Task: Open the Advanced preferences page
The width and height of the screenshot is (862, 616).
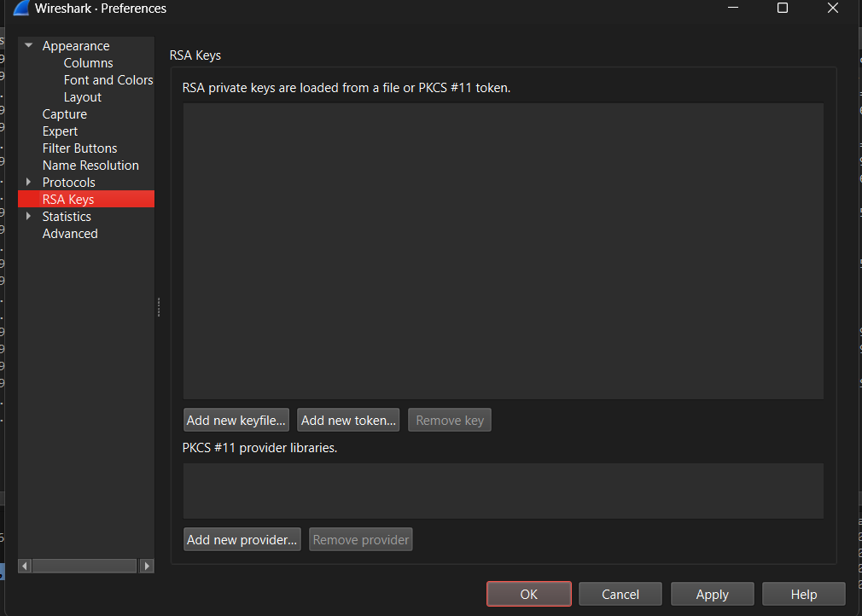Action: (x=70, y=234)
